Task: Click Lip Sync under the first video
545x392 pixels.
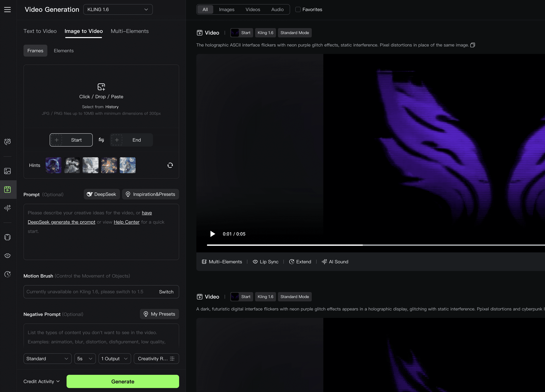Action: point(266,262)
